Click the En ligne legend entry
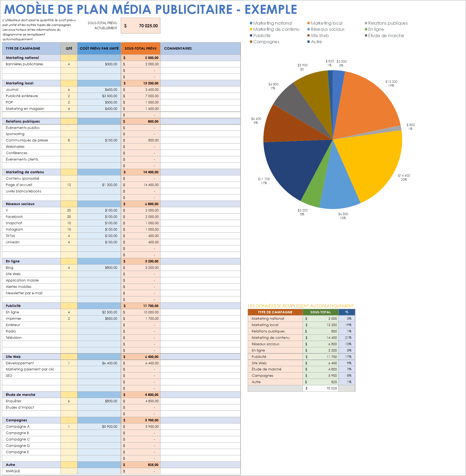The image size is (466, 476). coord(374,29)
